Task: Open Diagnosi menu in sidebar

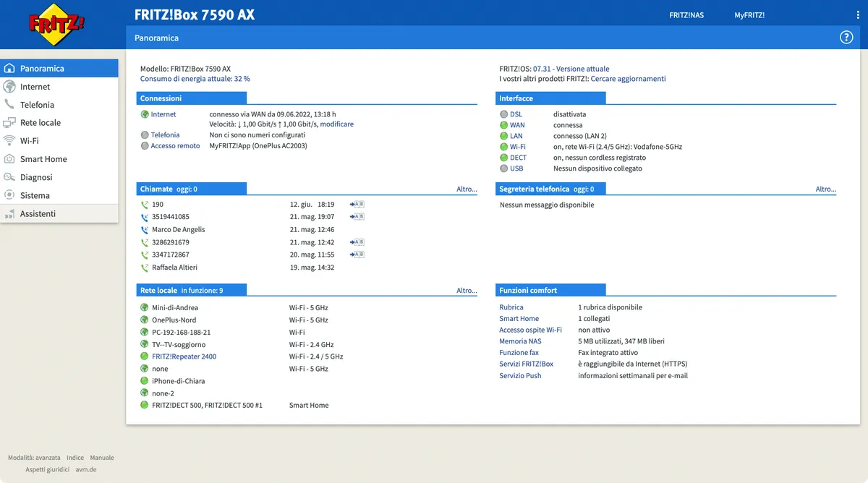Action: pos(59,177)
